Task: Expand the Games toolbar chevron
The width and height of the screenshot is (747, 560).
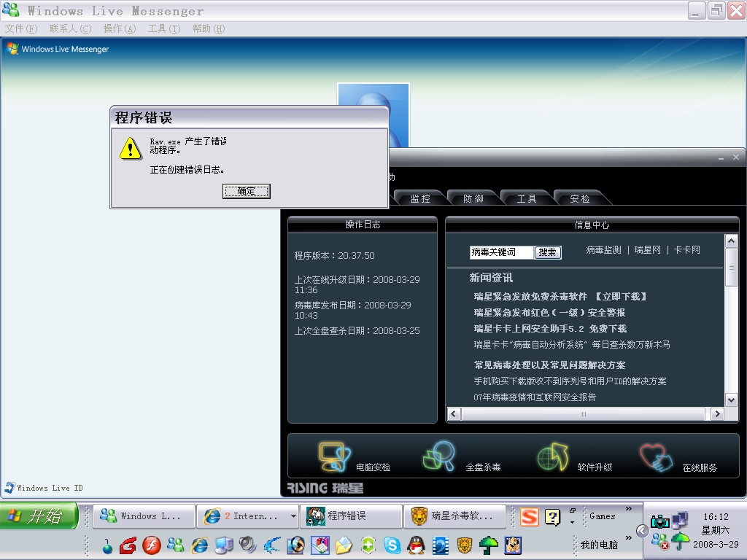Action: pos(628,509)
